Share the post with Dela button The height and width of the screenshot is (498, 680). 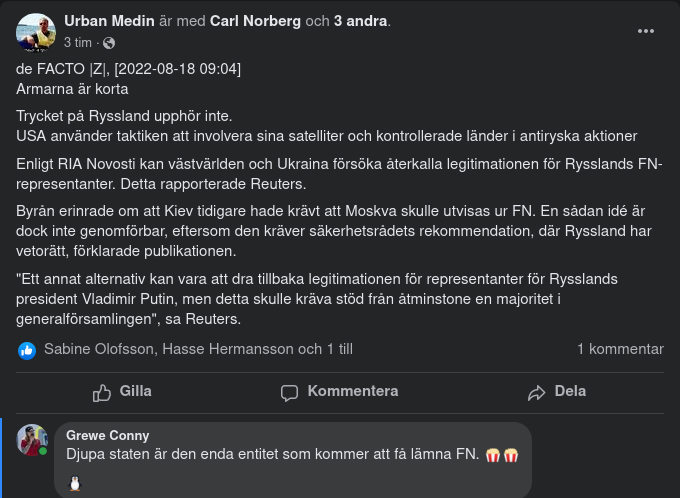557,392
